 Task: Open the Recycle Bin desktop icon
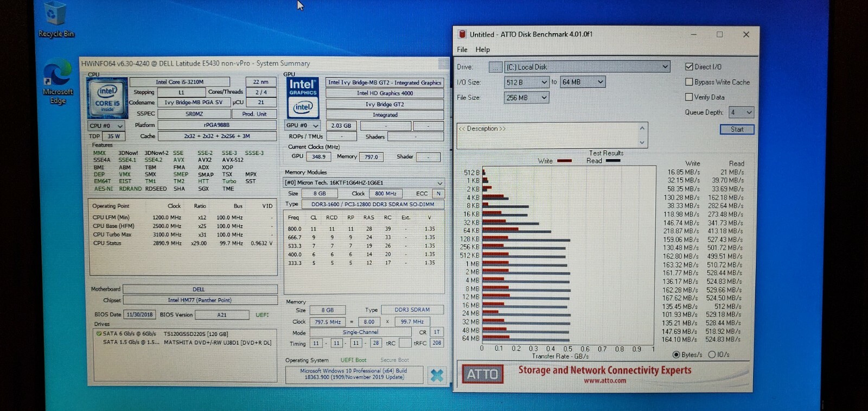[x=55, y=20]
